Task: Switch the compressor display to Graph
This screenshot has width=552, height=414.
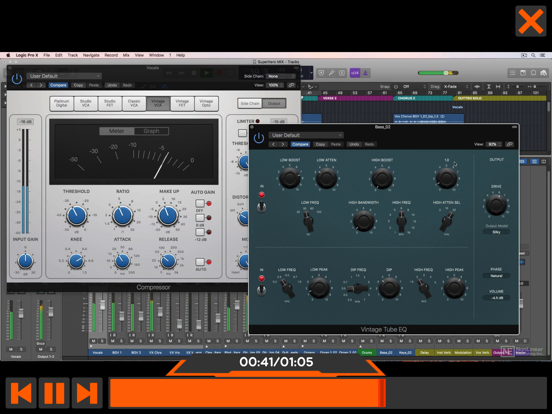Action: click(x=151, y=131)
